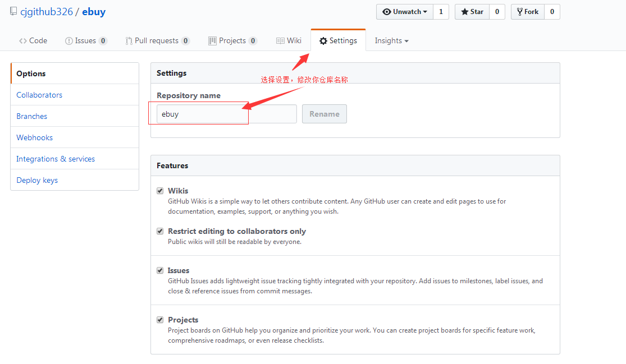Screen dimensions: 626x364
Task: Click the fork icon in the Fork button
Action: click(519, 12)
